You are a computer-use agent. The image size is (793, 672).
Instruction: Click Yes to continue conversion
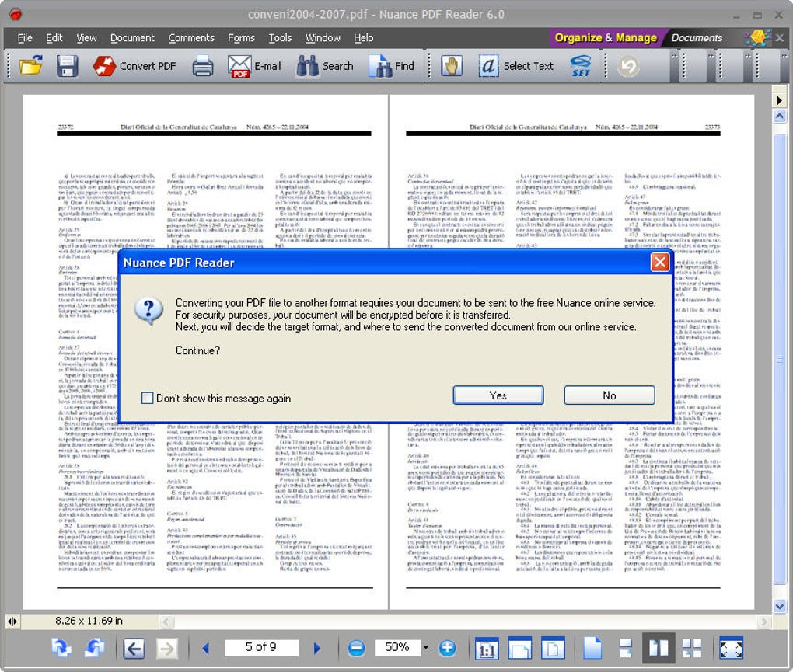coord(498,395)
